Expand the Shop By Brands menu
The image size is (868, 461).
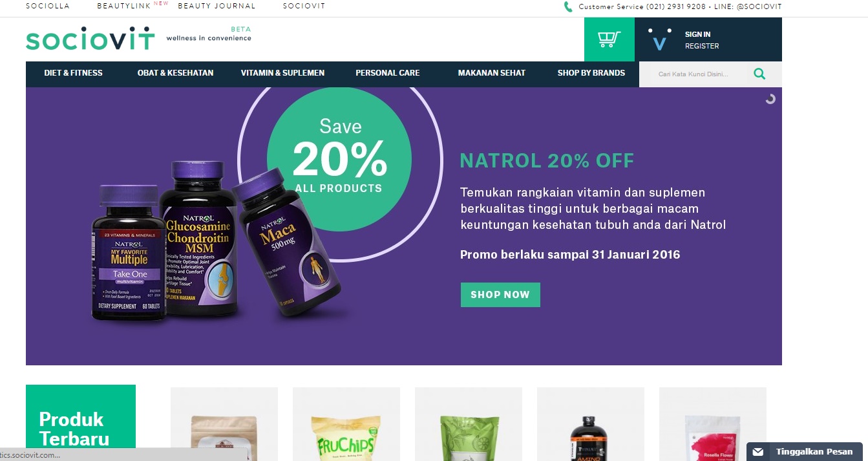(x=591, y=73)
